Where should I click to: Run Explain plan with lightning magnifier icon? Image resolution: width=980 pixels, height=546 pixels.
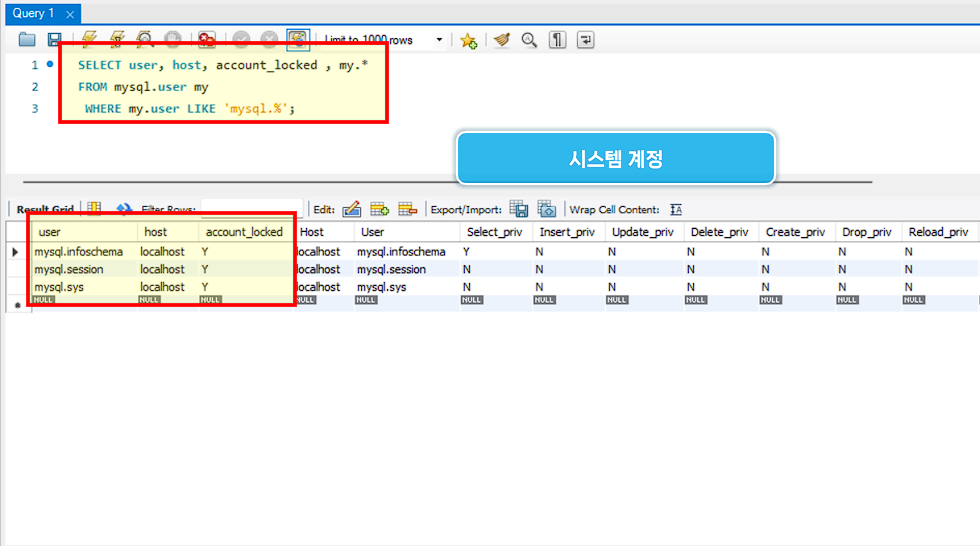[x=144, y=39]
